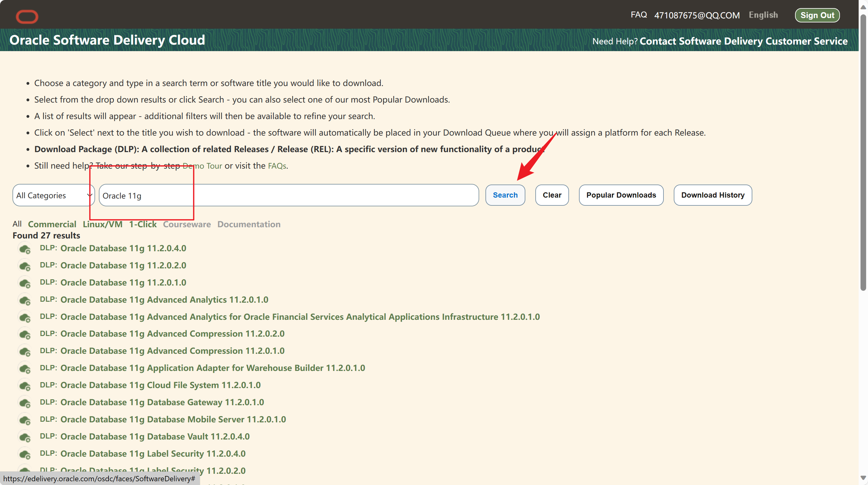Viewport: 868px width, 485px height.
Task: Click cloud icon beside Advanced Compression 11.2.0.2.0
Action: (25, 335)
